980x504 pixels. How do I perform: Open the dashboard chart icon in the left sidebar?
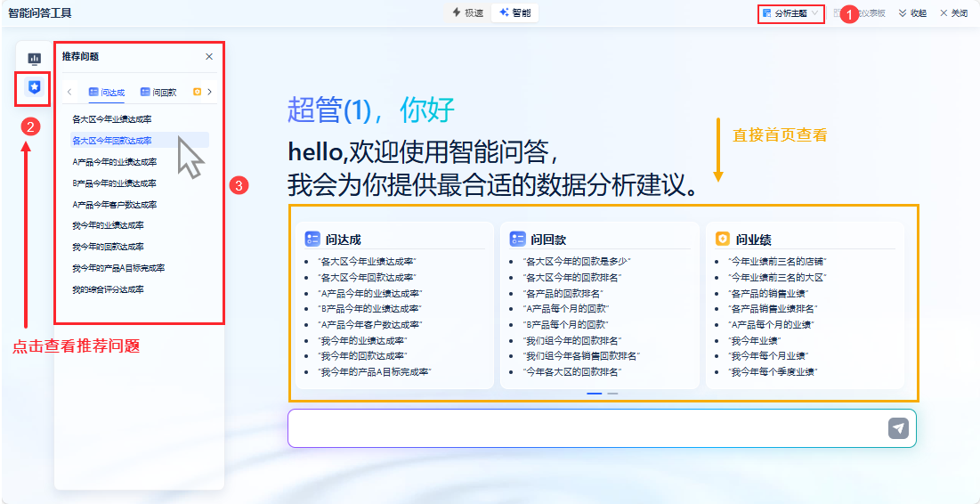point(35,59)
